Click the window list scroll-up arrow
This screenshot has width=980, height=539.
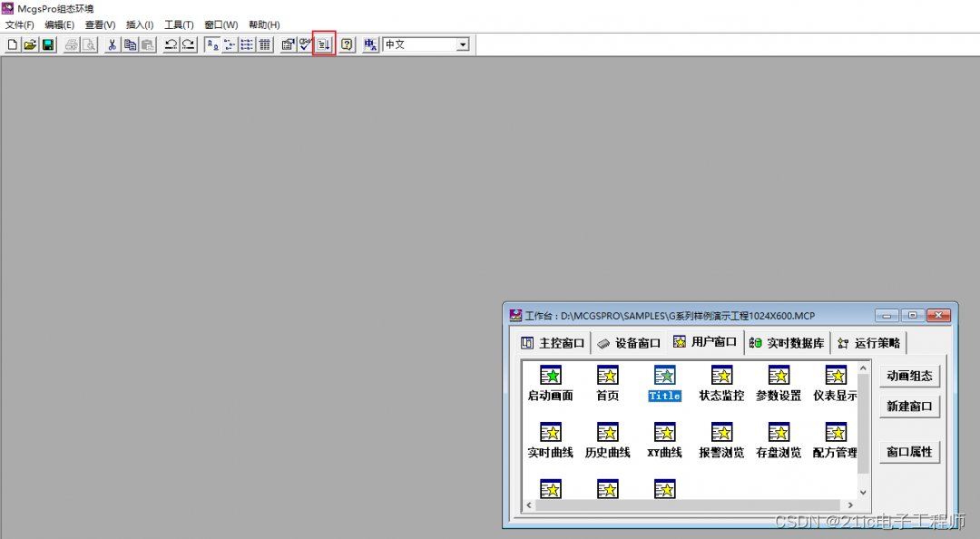863,368
